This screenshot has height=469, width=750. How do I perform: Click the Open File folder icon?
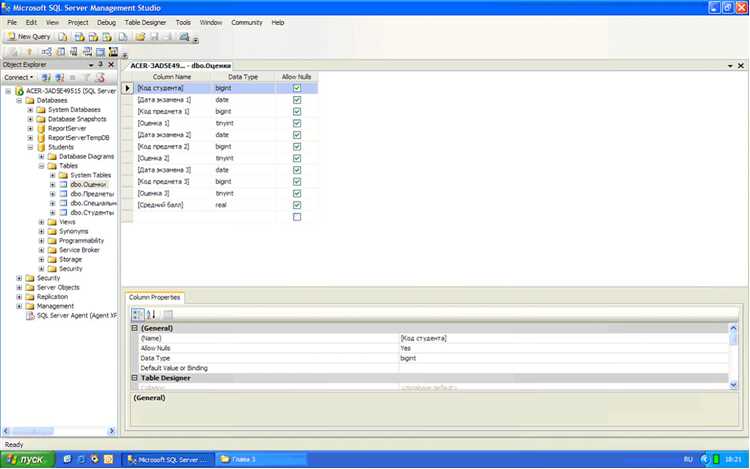pos(140,37)
